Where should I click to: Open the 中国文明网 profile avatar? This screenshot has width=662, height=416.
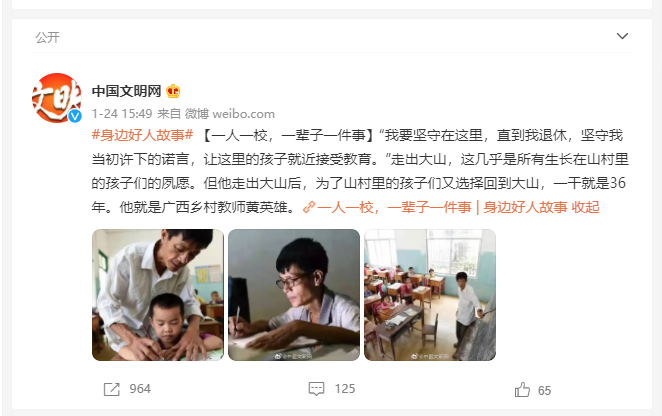click(57, 98)
